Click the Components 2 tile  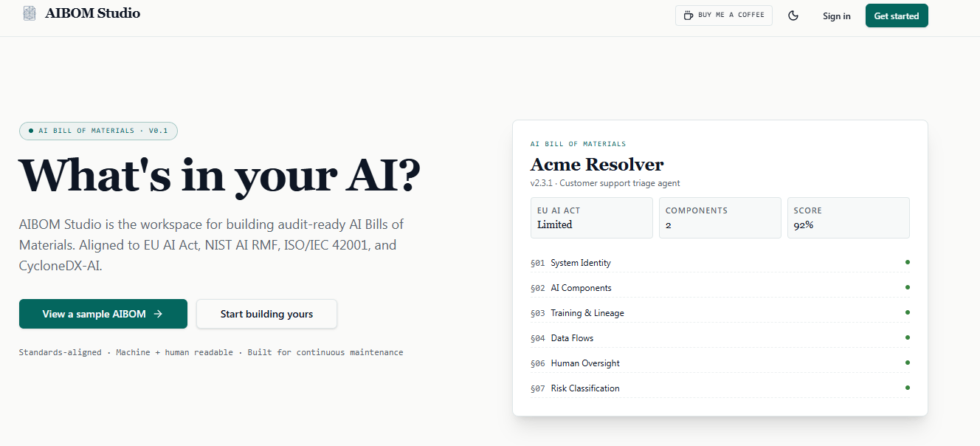(720, 218)
